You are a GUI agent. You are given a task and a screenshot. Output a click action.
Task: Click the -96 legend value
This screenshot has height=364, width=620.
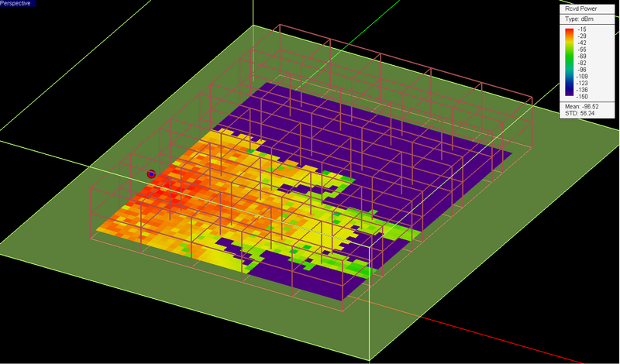pyautogui.click(x=582, y=70)
